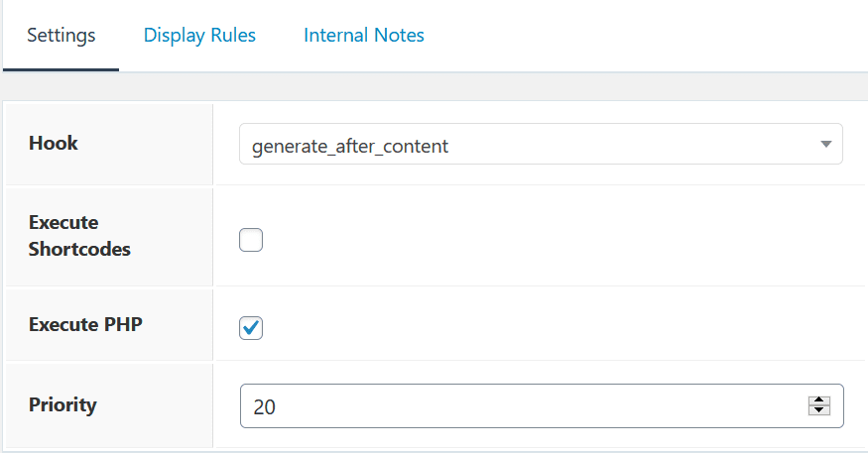Click the Hook field label
This screenshot has width=868, height=453.
54,144
